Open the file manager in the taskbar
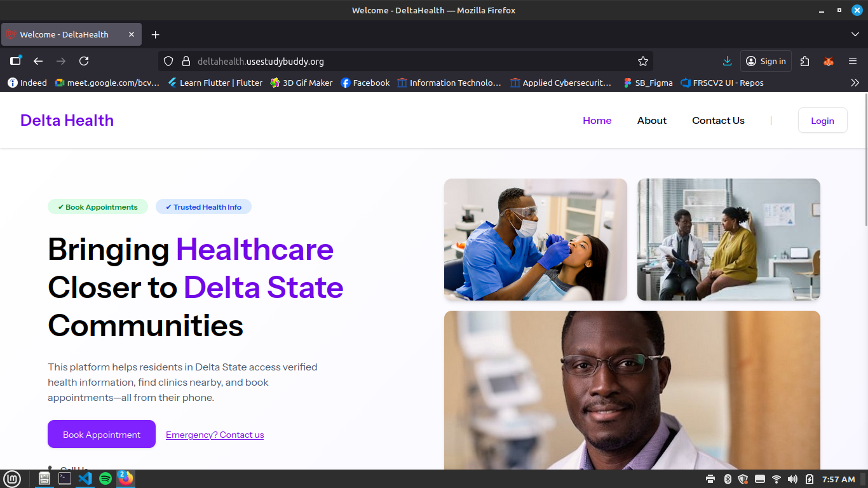Image resolution: width=868 pixels, height=488 pixels. (44, 478)
